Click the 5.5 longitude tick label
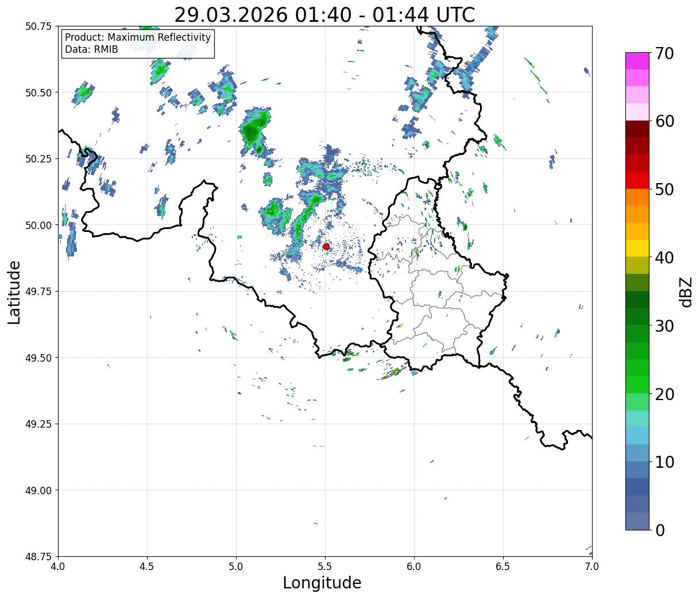This screenshot has height=597, width=700. point(325,567)
